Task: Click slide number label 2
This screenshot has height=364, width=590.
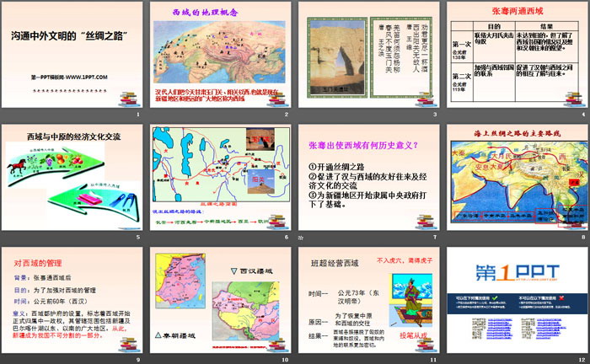Action: coord(287,115)
